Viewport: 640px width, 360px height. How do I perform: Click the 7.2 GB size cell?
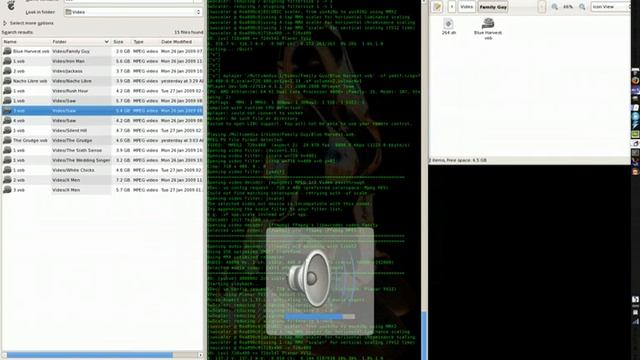click(123, 180)
